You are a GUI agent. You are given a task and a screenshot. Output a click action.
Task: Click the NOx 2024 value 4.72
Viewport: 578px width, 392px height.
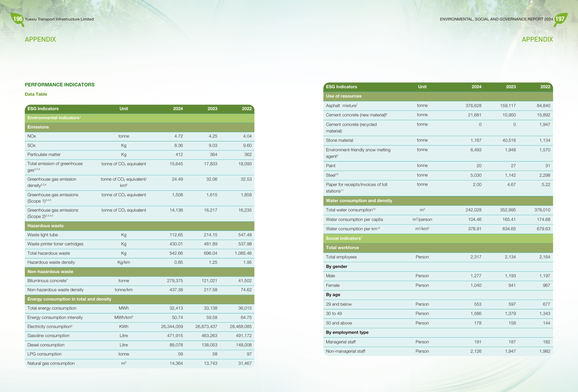[x=179, y=136]
